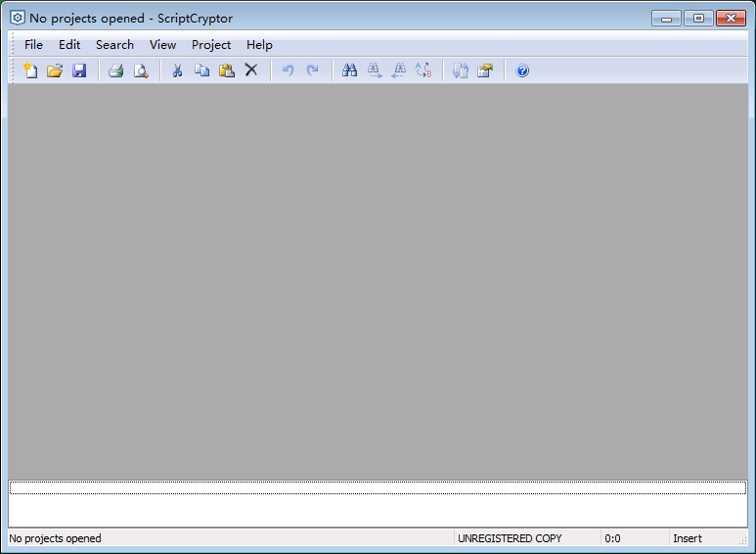Find next with binoculars right-arrow icon
756x554 pixels.
[x=375, y=70]
